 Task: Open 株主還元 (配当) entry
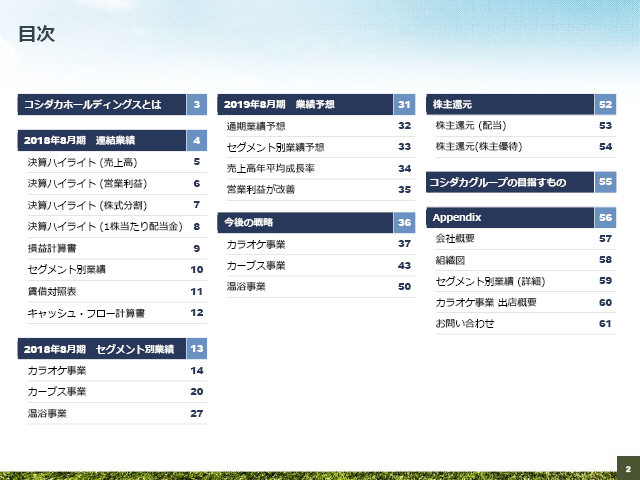pos(526,126)
